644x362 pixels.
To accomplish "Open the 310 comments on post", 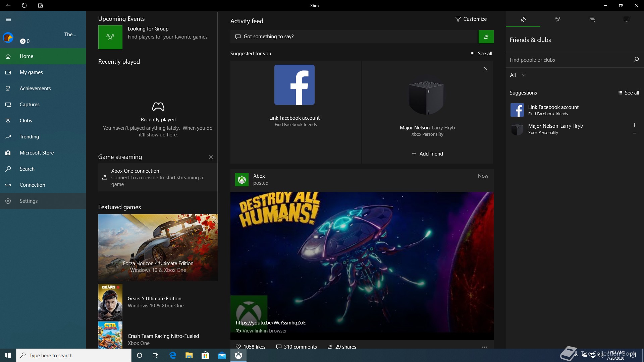I will click(297, 347).
